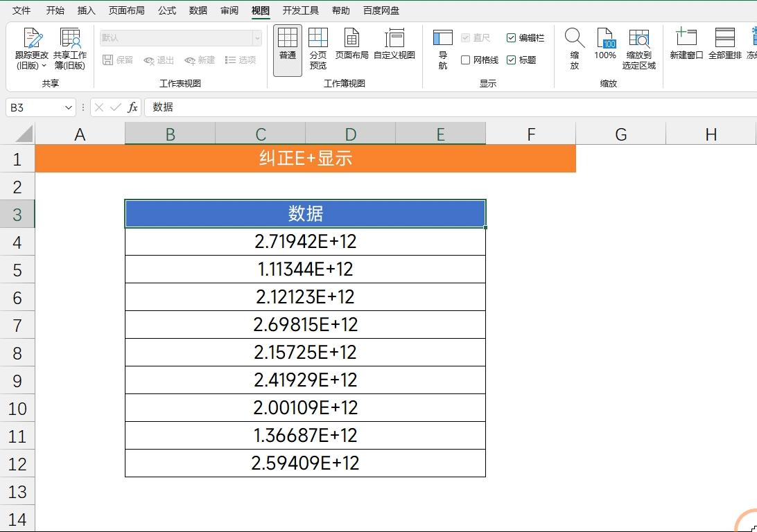This screenshot has width=757, height=532.
Task: Click the 新建 button in 工作表视图
Action: point(200,60)
